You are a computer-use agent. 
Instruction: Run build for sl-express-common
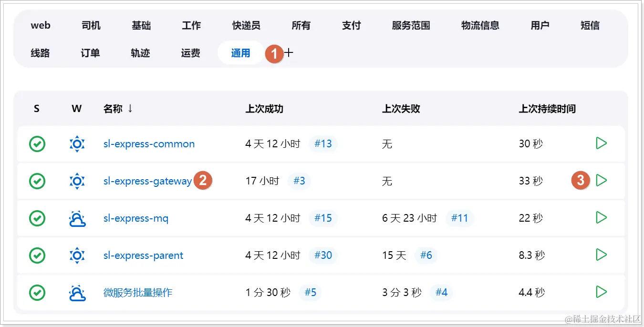[x=602, y=143]
